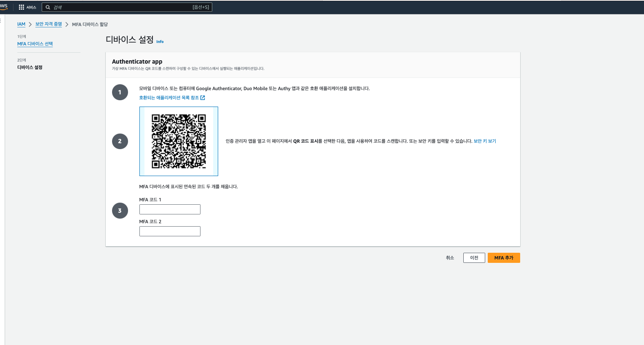644x345 pixels.
Task: Click the external link icon
Action: tap(203, 98)
